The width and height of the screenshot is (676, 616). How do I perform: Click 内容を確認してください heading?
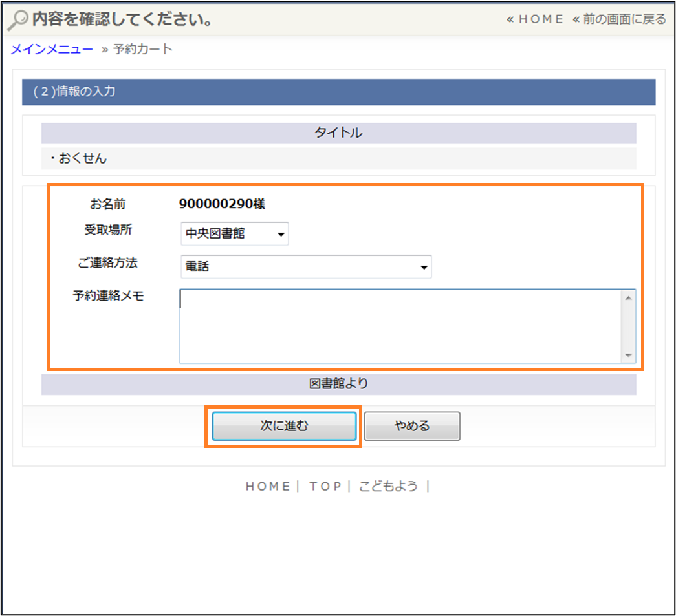(122, 19)
